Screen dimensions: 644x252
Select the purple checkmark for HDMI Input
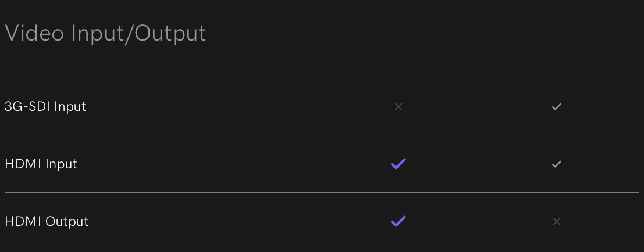tap(399, 164)
